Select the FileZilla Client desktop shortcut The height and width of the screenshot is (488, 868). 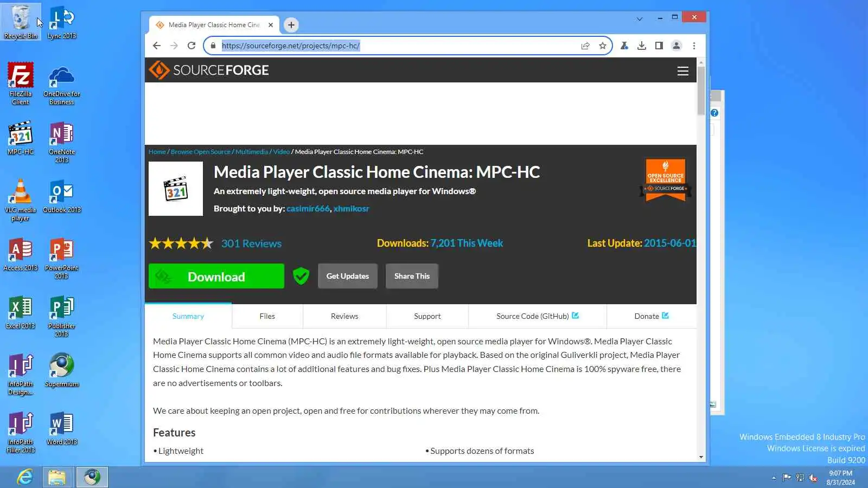[21, 84]
